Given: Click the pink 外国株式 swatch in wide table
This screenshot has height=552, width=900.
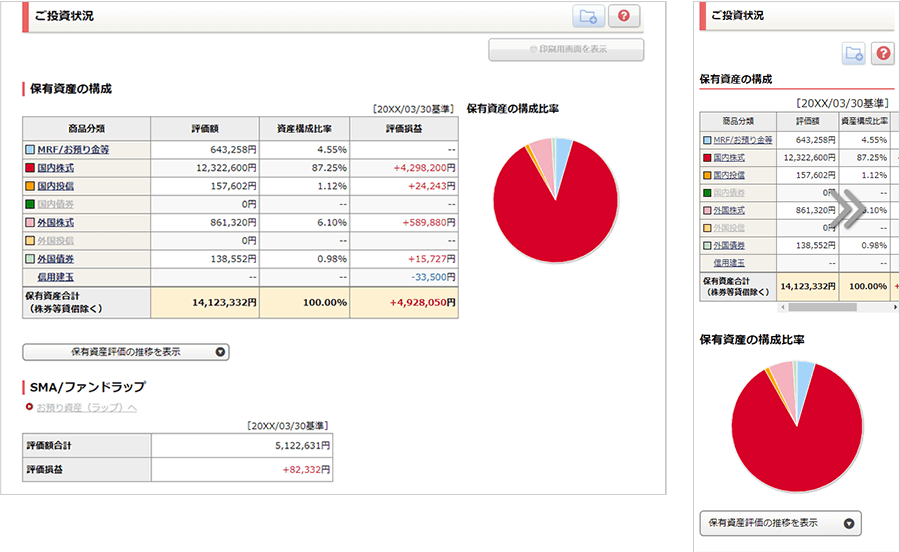Looking at the screenshot, I should (30, 223).
